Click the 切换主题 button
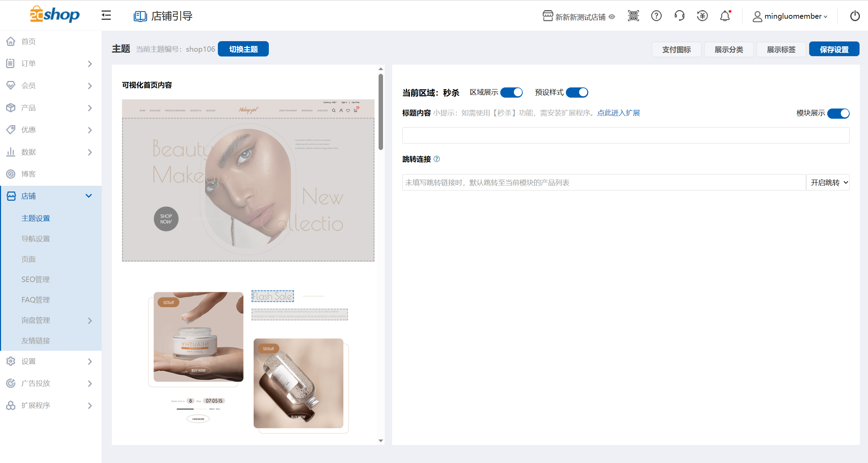This screenshot has width=868, height=463. click(x=243, y=49)
